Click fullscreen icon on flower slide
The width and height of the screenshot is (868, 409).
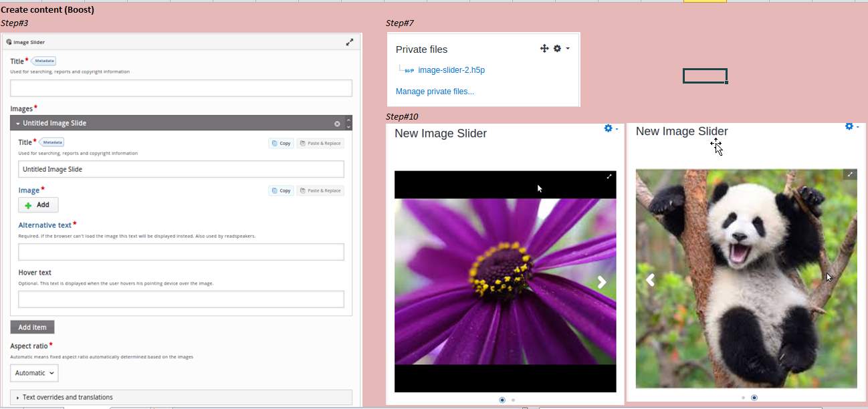pos(609,176)
